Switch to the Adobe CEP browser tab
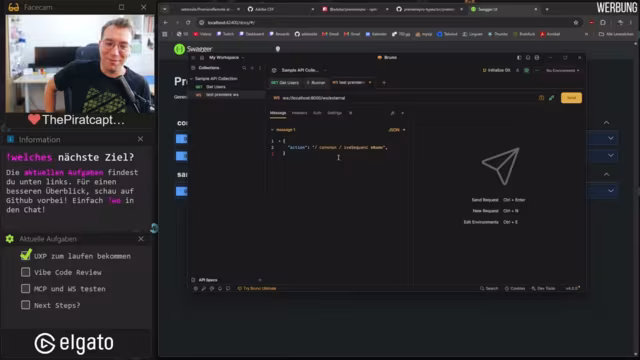Viewport: 640px width, 360px height. tap(280, 9)
